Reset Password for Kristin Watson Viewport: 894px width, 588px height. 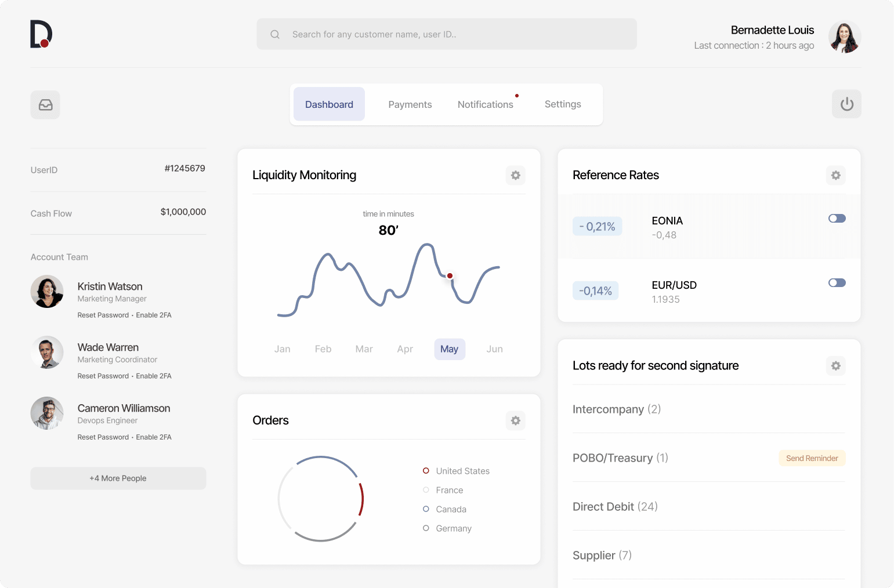(103, 315)
